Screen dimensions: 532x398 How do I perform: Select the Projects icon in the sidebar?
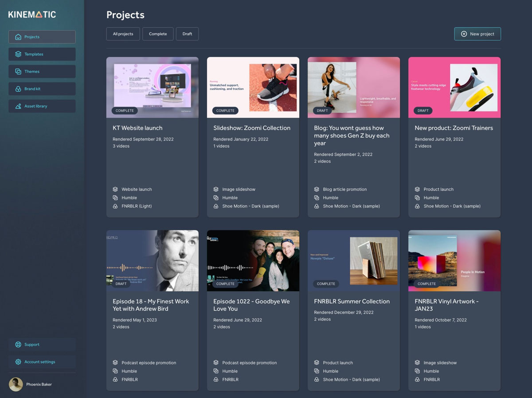coord(18,37)
